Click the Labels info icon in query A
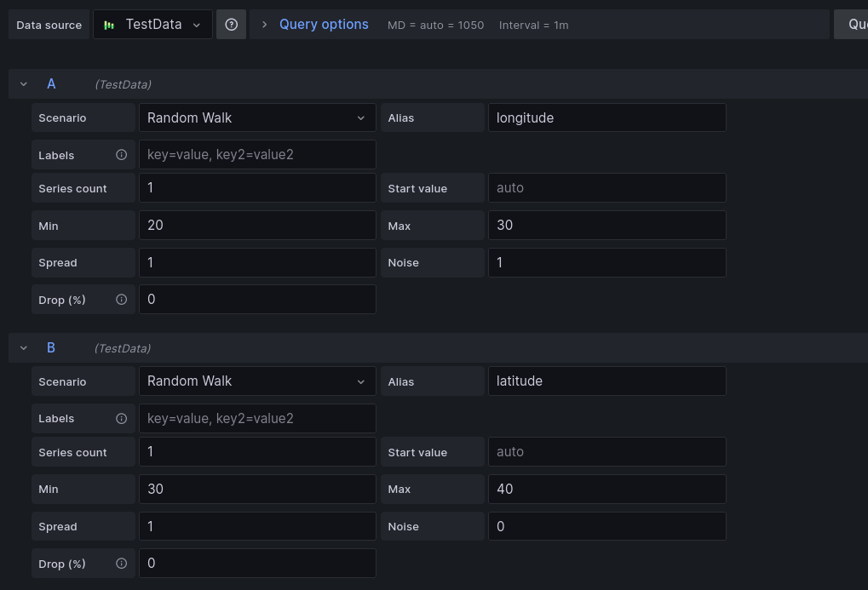This screenshot has width=868, height=590. coord(121,155)
